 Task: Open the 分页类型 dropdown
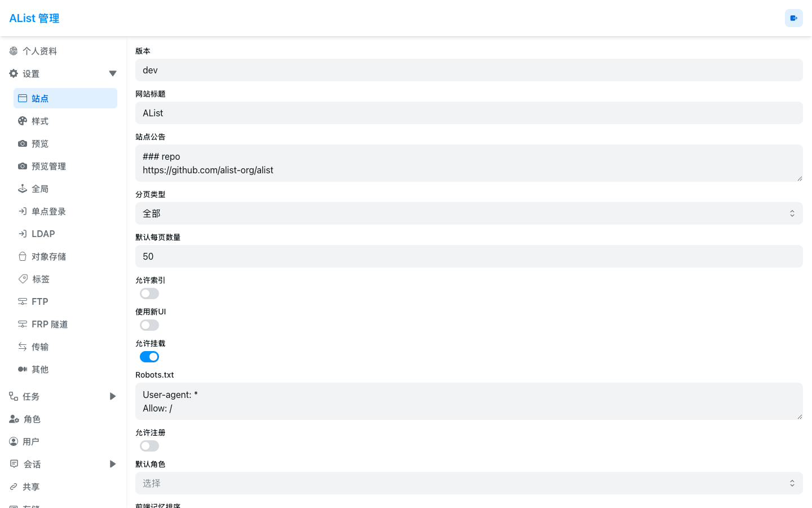point(469,213)
